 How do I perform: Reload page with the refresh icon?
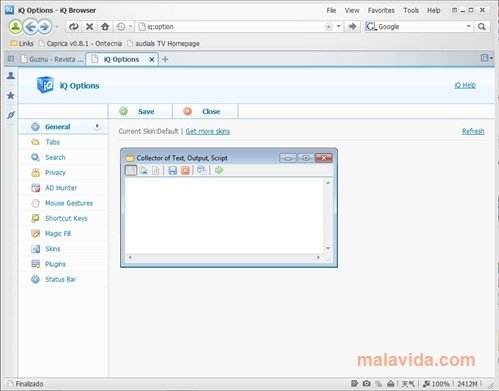pyautogui.click(x=74, y=26)
